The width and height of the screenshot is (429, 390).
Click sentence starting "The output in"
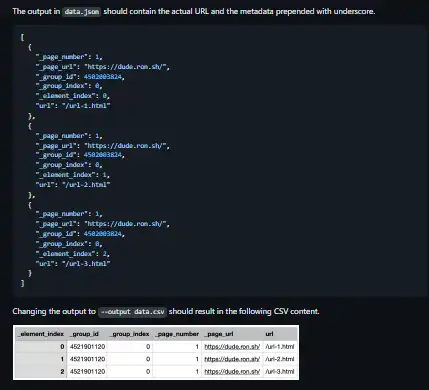[x=194, y=12]
